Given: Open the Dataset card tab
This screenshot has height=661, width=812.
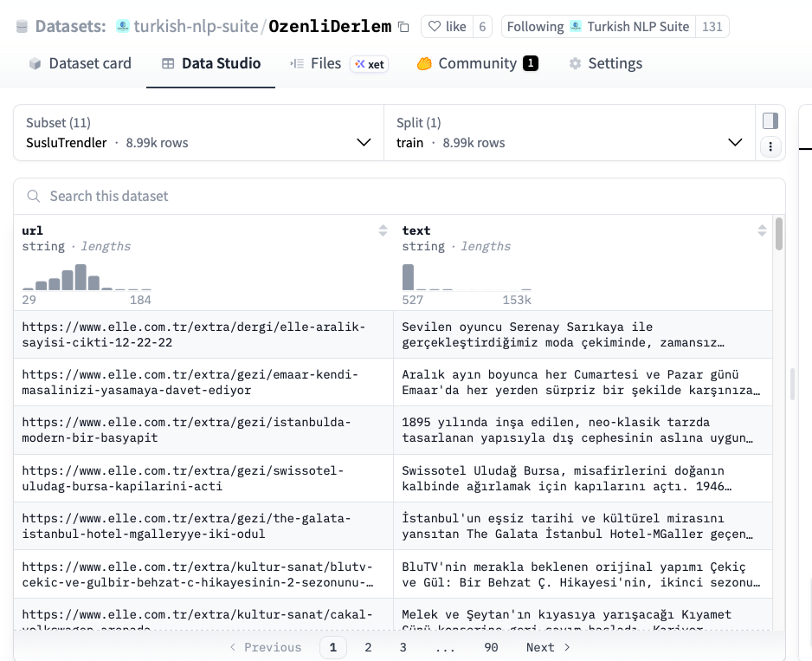Looking at the screenshot, I should [80, 63].
